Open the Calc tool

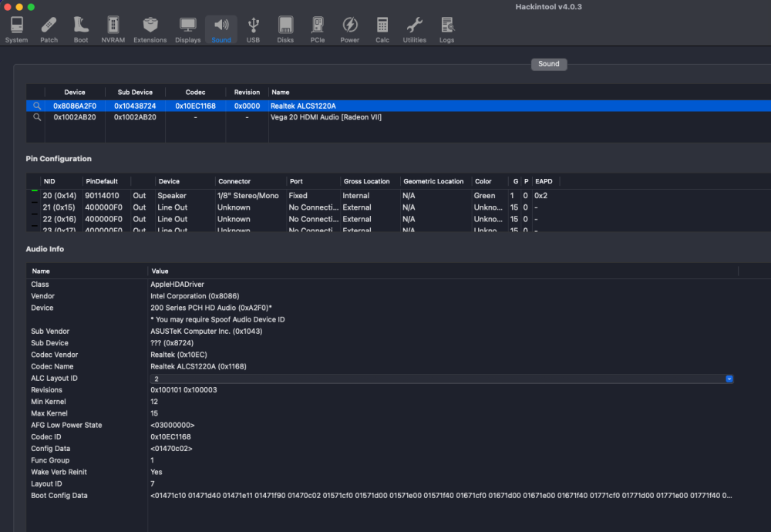[x=382, y=29]
